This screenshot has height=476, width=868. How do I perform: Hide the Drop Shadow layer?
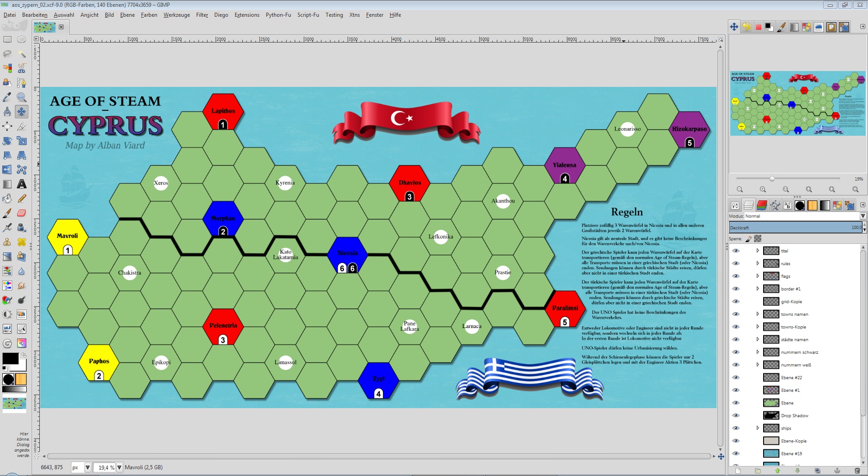click(736, 415)
